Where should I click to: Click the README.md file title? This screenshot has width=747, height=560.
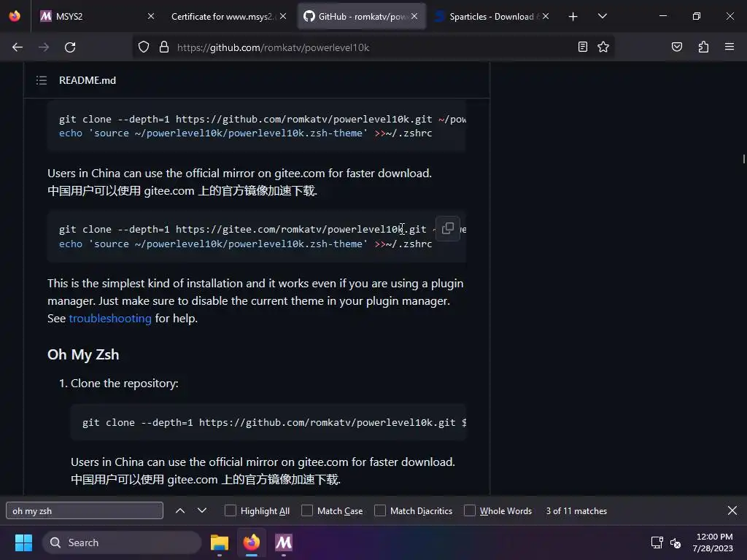[x=88, y=80]
